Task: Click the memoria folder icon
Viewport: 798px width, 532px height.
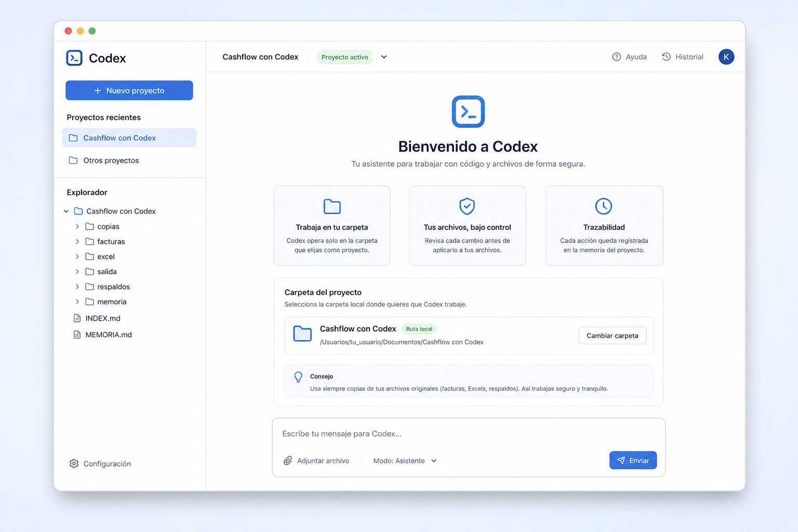Action: tap(90, 302)
